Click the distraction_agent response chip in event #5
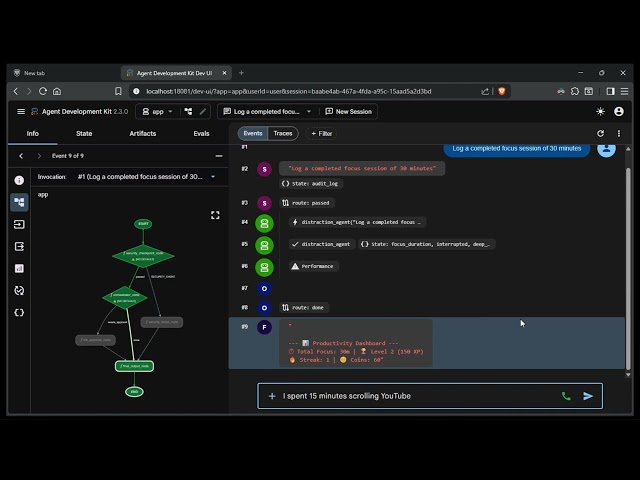640x480 pixels. coord(322,244)
